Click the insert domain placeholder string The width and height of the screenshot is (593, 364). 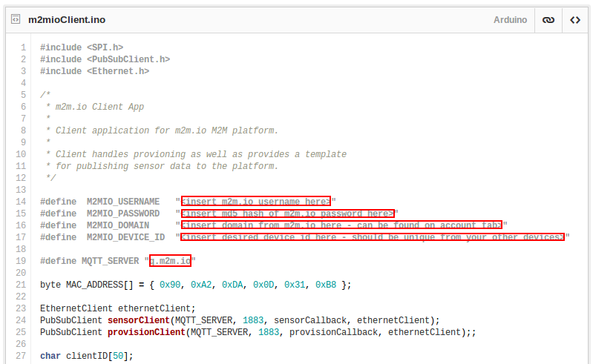click(x=341, y=225)
